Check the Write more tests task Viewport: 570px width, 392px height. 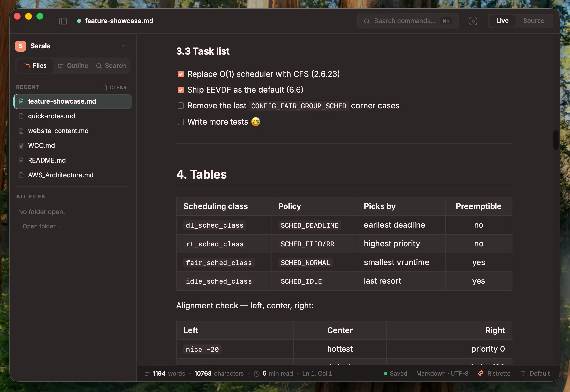181,122
